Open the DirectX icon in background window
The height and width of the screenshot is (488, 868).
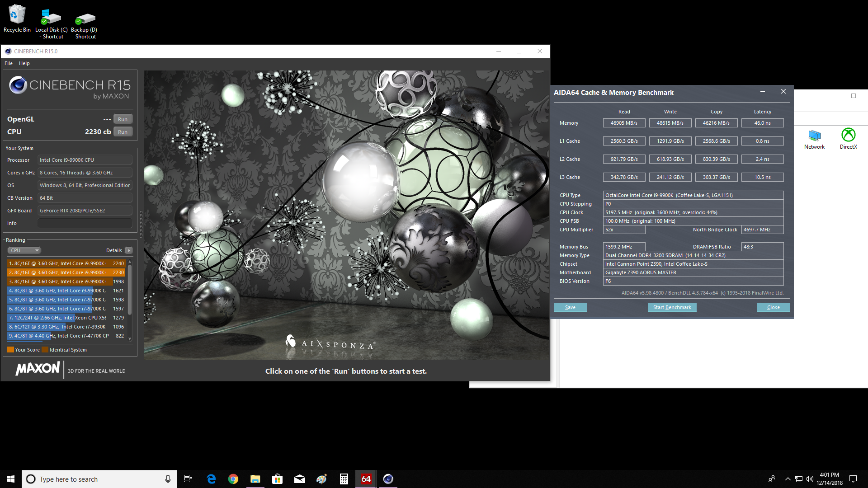click(x=848, y=139)
